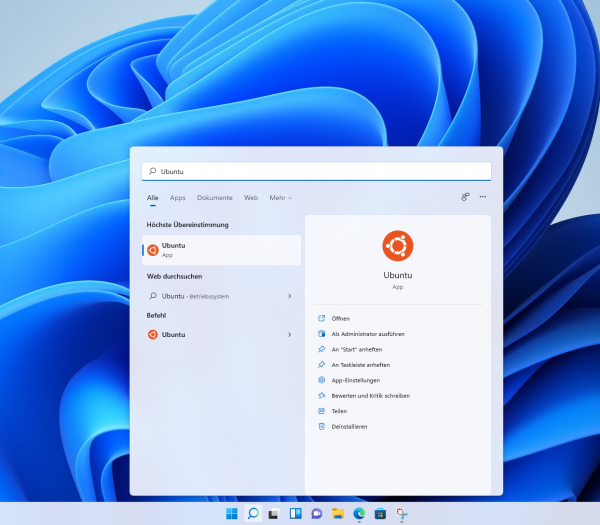The image size is (600, 525).
Task: Click the search options icon beside the ellipsis
Action: tap(465, 197)
